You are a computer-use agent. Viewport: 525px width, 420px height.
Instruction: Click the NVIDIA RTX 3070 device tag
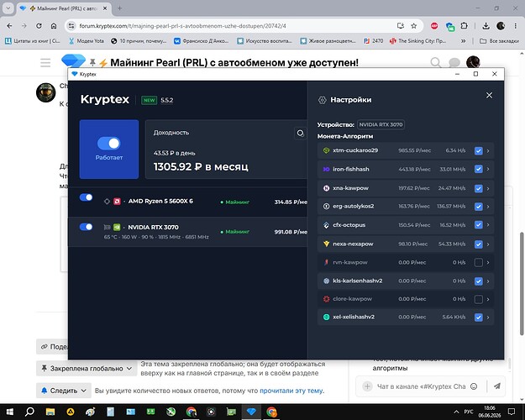pyautogui.click(x=381, y=124)
